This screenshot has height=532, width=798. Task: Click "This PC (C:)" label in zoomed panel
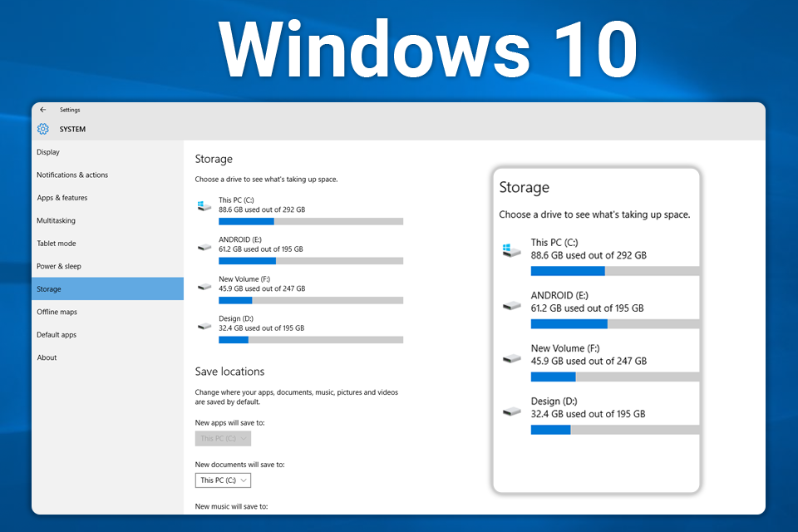pyautogui.click(x=554, y=243)
